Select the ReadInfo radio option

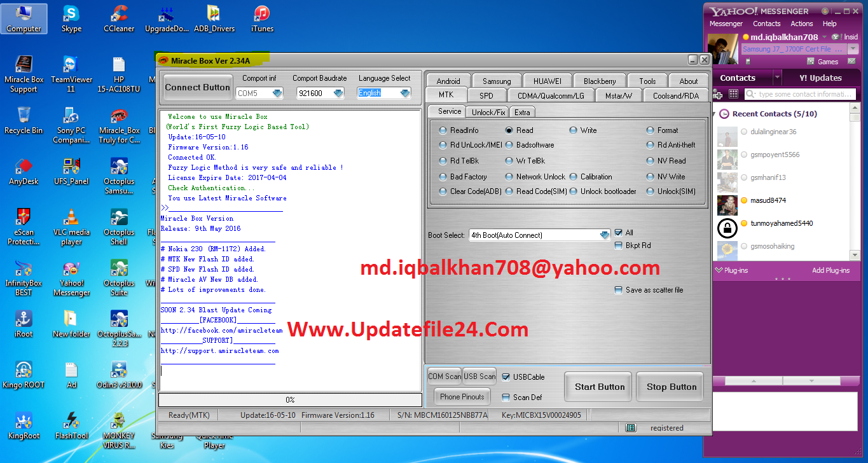tap(443, 130)
